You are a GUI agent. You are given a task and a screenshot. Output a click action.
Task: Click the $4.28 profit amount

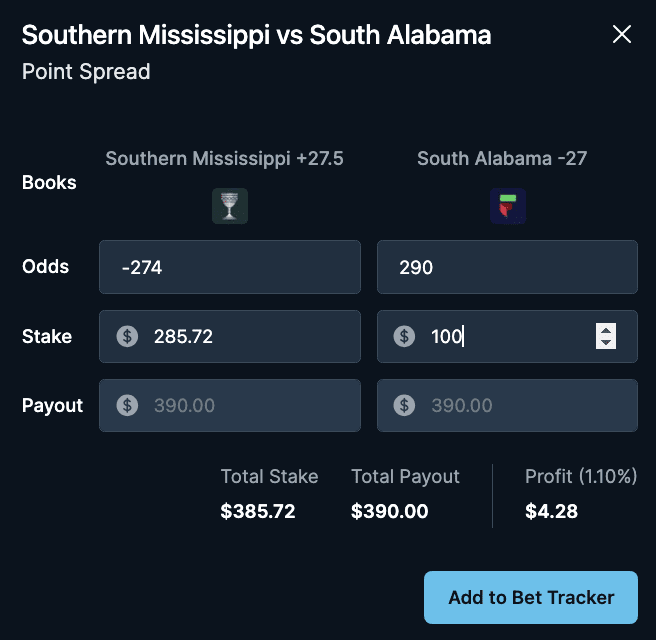[x=551, y=511]
